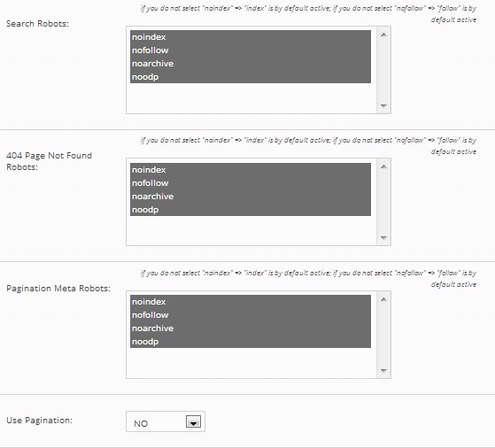Select noodp in Pagination Meta Robots list
Viewport: 495px width, 448px height.
tap(251, 342)
